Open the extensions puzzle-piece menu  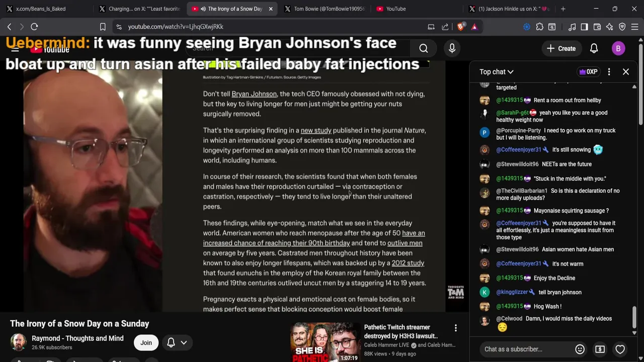point(539,27)
